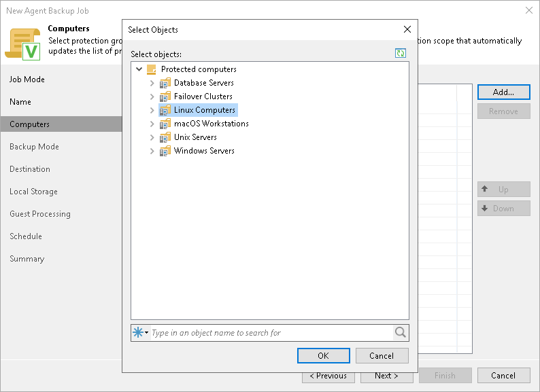540x392 pixels.
Task: Open the Computers wizard step
Action: click(x=61, y=124)
